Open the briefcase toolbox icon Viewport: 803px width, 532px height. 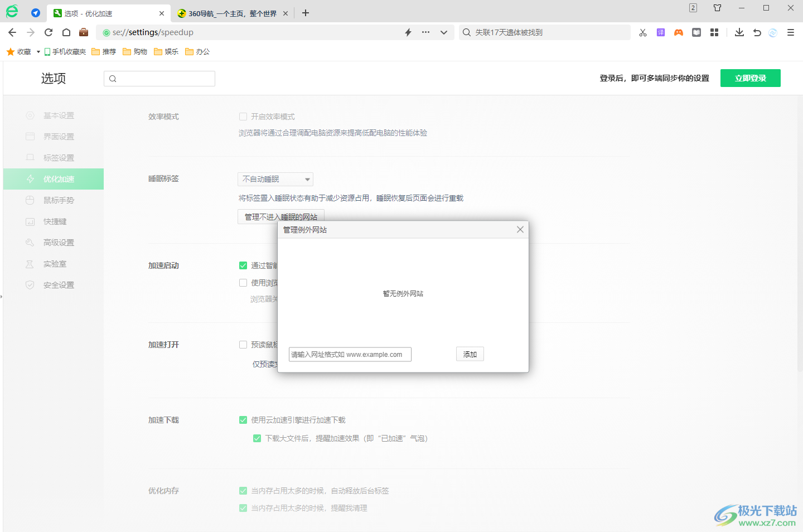point(84,32)
